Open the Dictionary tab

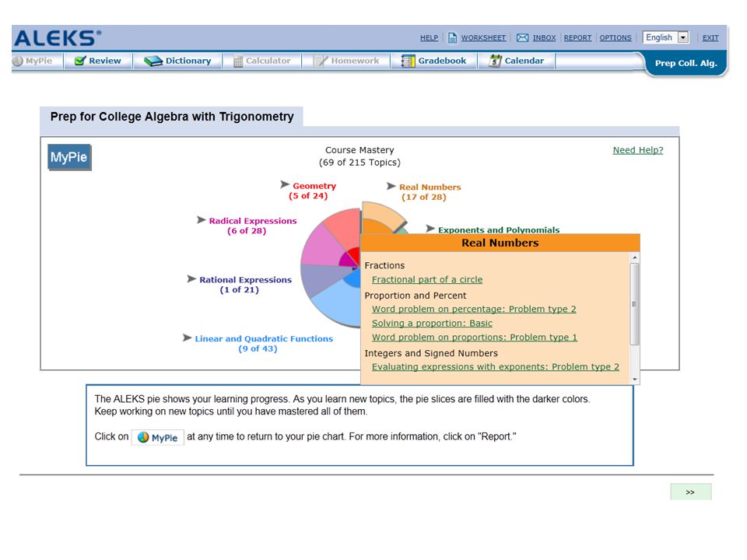click(x=177, y=61)
